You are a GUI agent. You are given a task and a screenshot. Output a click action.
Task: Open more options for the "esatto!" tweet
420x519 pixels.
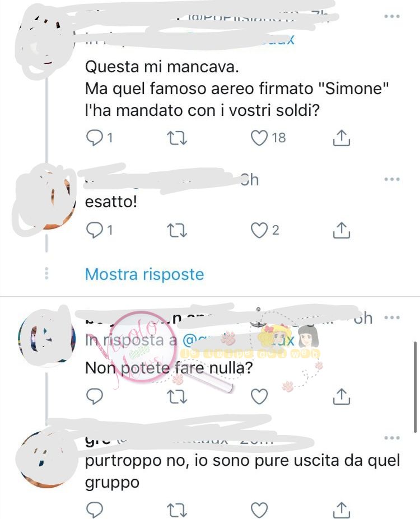(x=392, y=179)
